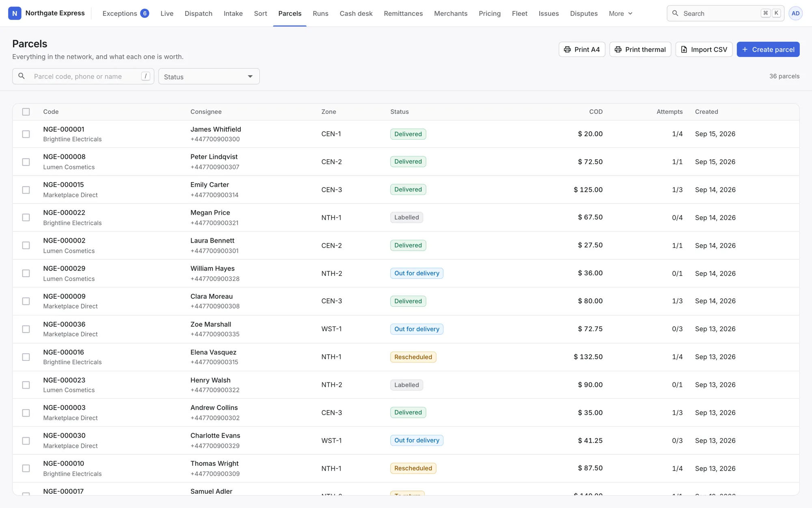Open the Remittances tab
The image size is (812, 508).
click(x=403, y=13)
